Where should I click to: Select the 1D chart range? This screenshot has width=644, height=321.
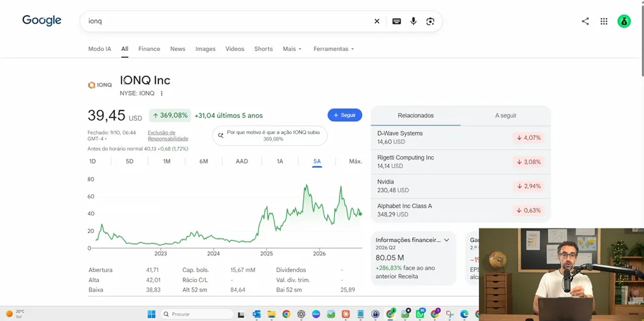(x=93, y=162)
